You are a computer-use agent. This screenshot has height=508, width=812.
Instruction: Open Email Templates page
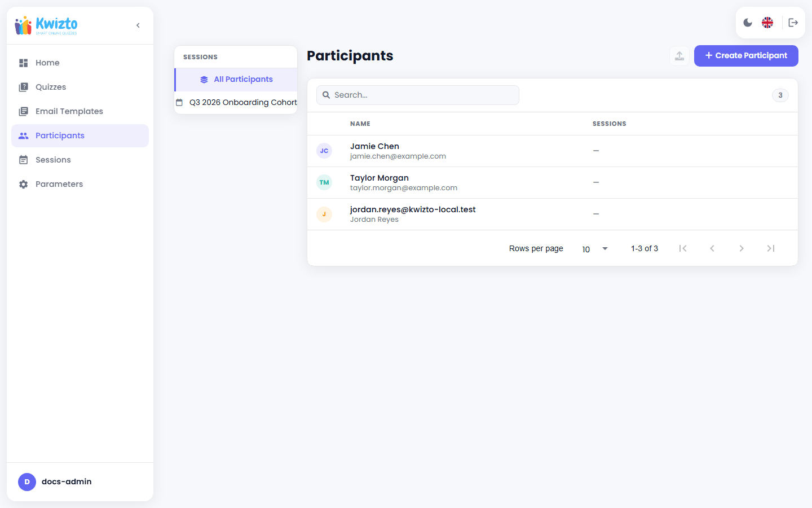tap(80, 111)
